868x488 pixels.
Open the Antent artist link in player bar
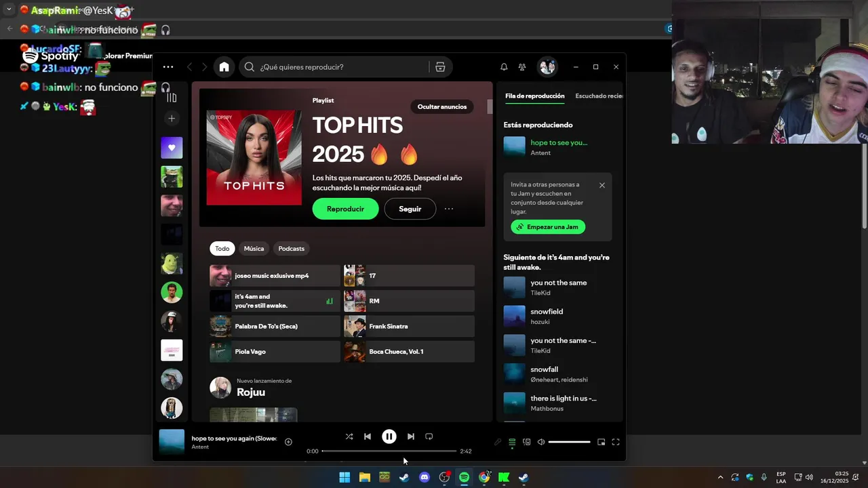click(x=200, y=447)
